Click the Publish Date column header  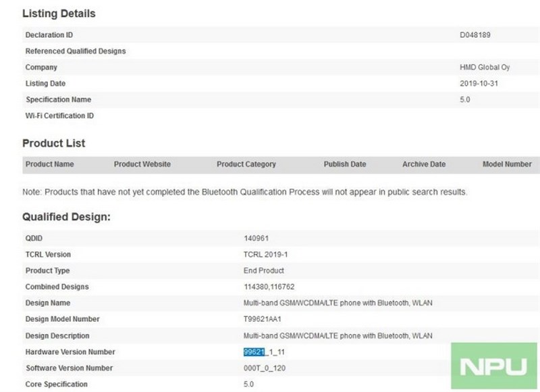(344, 164)
